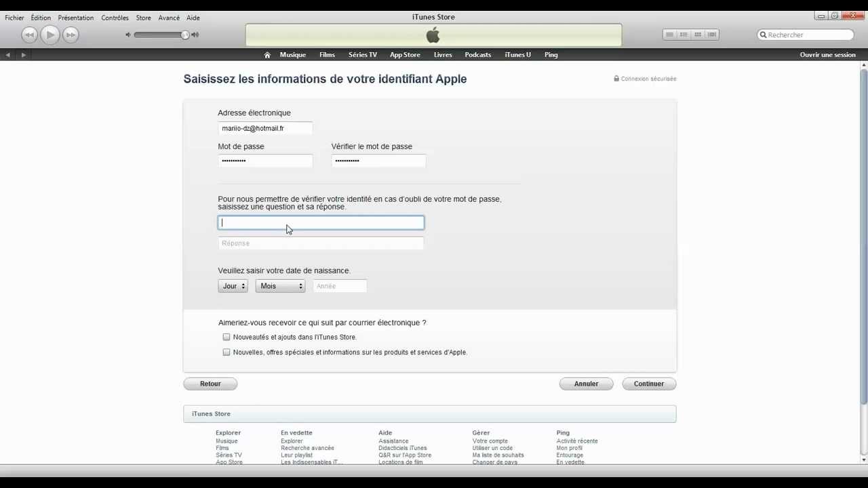Open the Aide menu
The image size is (868, 488).
(193, 18)
